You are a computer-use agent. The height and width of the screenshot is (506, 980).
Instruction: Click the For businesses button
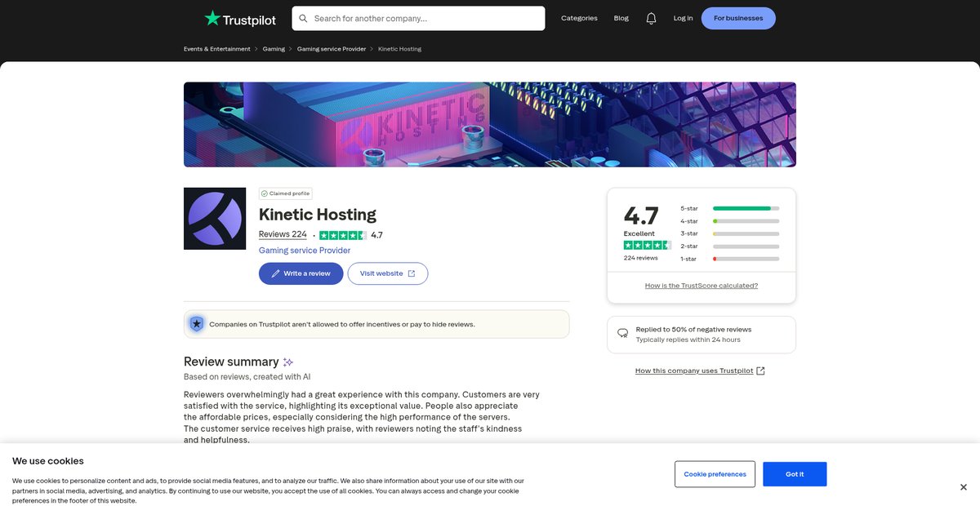[x=738, y=18]
